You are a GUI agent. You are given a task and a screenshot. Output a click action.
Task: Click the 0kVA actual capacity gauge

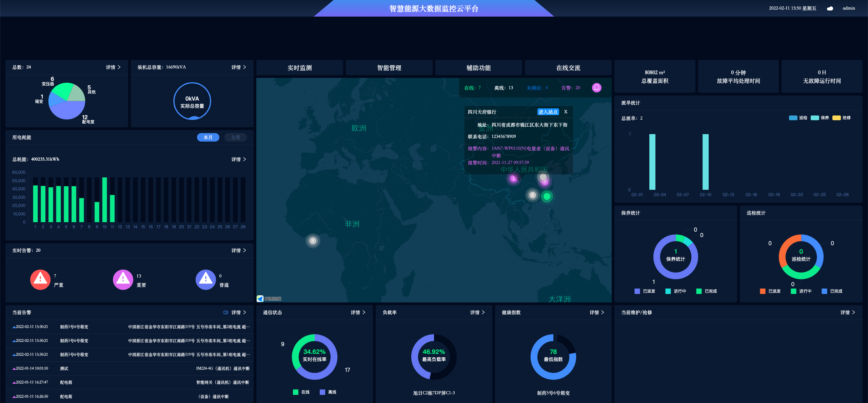pyautogui.click(x=192, y=101)
